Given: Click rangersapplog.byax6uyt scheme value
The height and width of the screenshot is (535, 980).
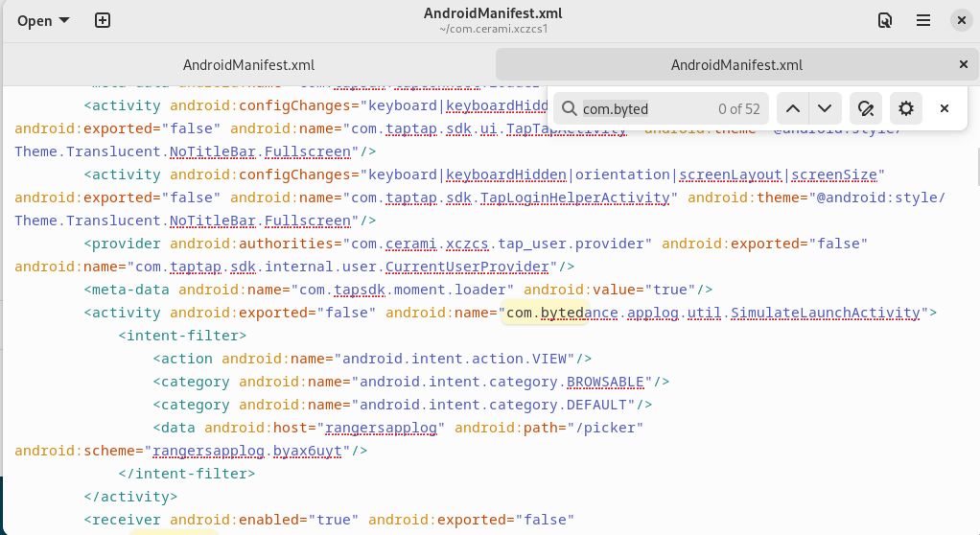Looking at the screenshot, I should (246, 452).
